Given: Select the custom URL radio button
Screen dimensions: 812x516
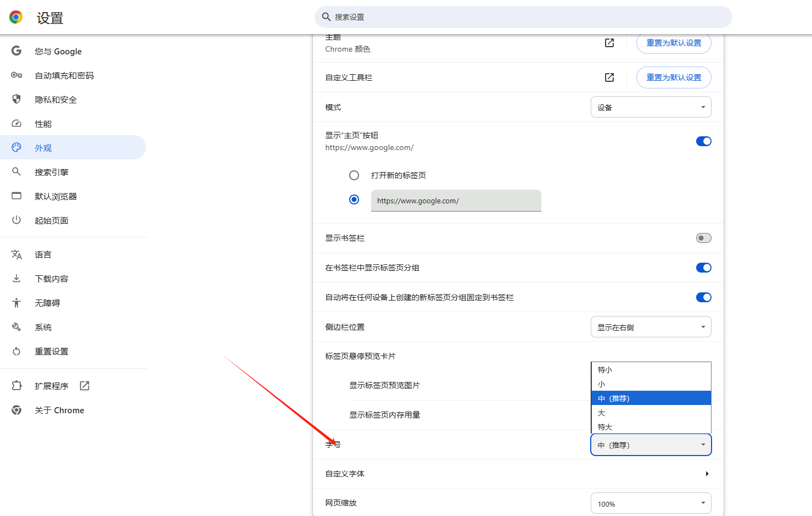Looking at the screenshot, I should 354,199.
